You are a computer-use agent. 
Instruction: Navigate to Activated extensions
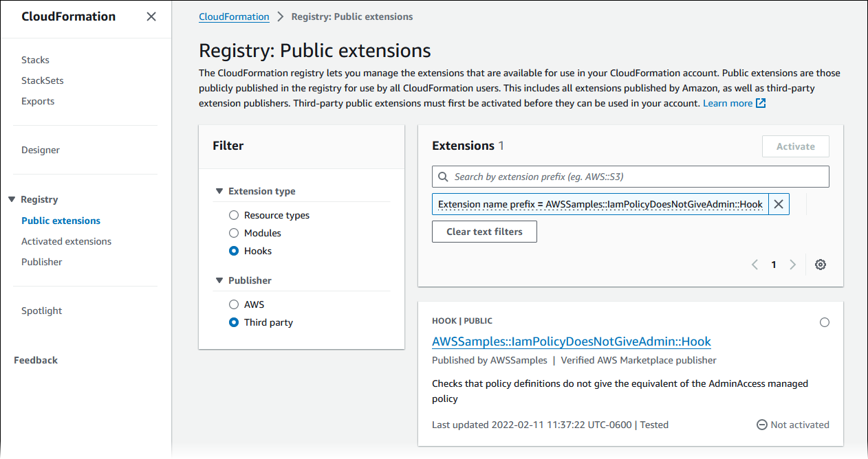[x=66, y=241]
